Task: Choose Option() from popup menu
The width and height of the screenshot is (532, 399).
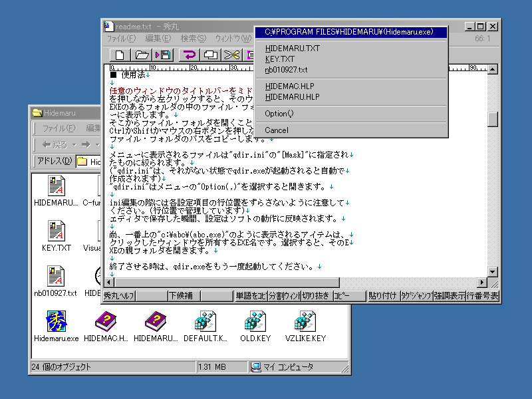Action: 351,114
